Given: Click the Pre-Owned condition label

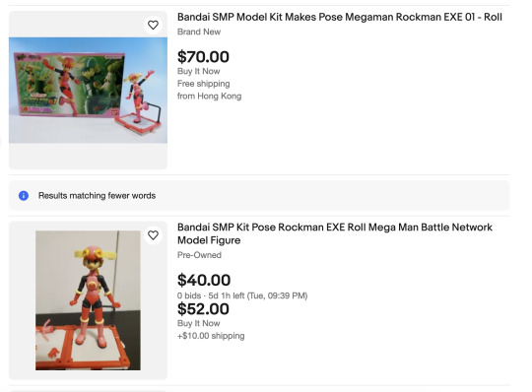Looking at the screenshot, I should (199, 255).
